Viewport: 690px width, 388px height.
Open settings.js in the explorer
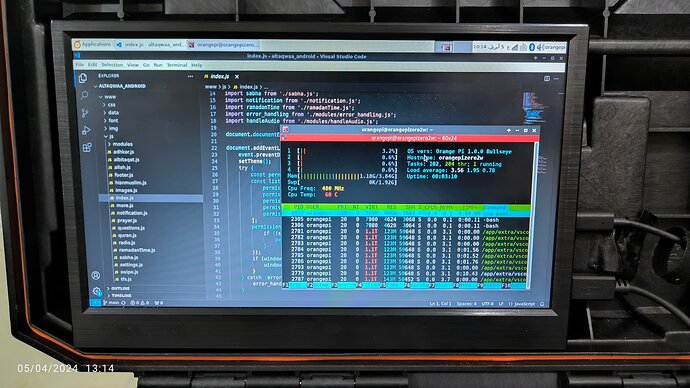pos(129,265)
